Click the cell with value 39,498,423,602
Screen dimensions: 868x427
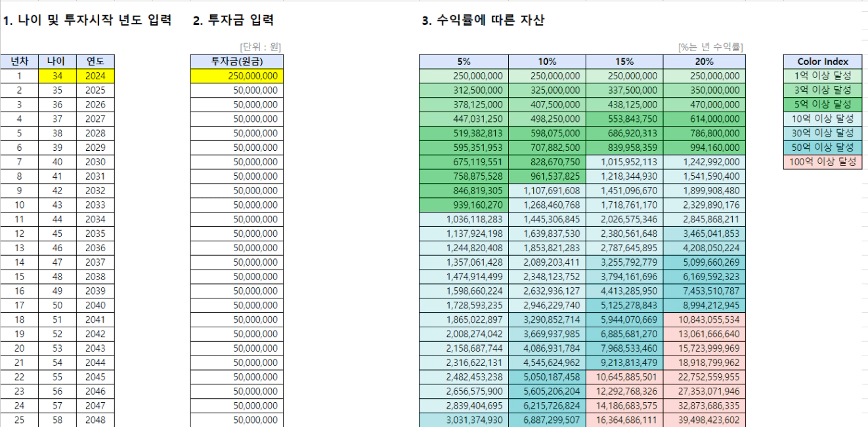[x=704, y=420]
